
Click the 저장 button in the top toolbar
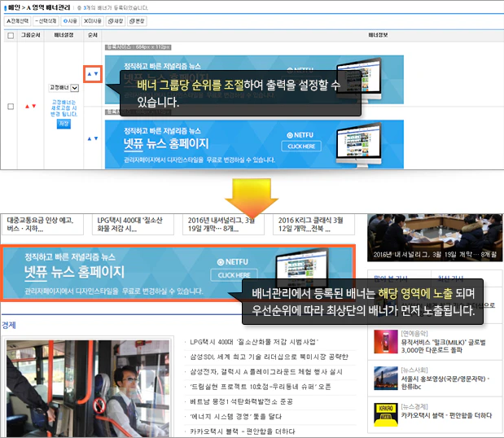coord(116,21)
